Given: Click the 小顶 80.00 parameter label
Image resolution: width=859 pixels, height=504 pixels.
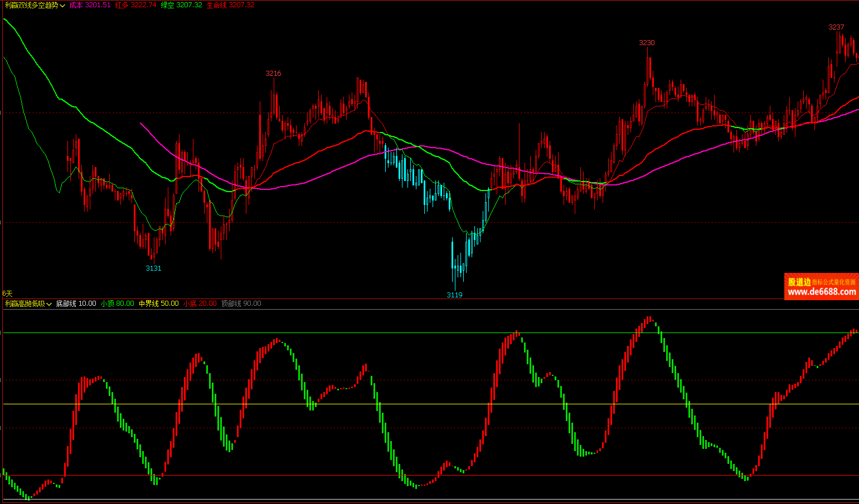Looking at the screenshot, I should pos(117,304).
